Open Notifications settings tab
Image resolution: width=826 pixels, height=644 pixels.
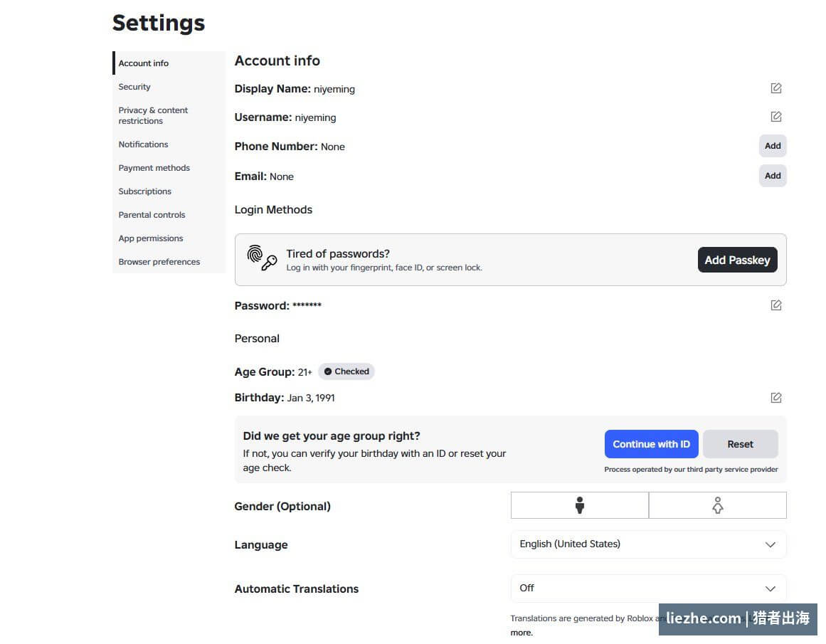click(169, 144)
